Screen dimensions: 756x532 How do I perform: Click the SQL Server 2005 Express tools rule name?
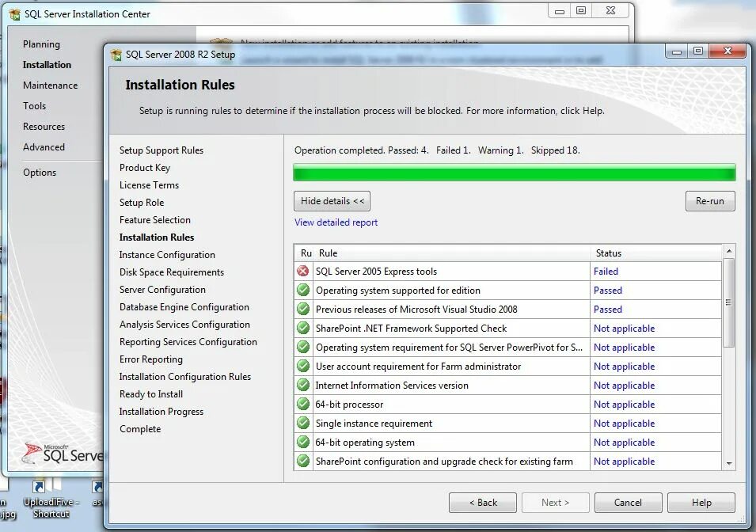tap(376, 271)
